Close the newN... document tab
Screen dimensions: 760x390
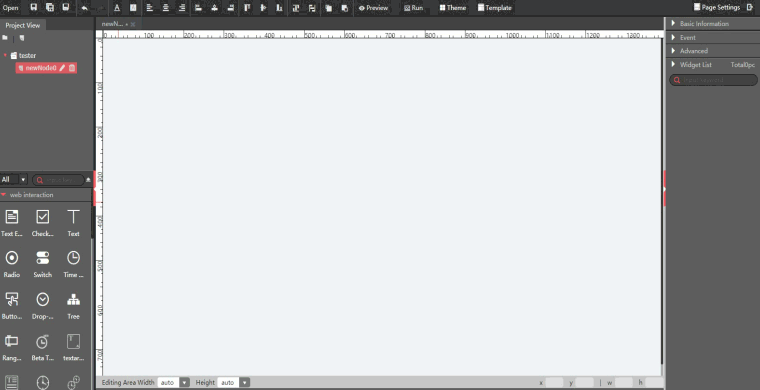(133, 24)
